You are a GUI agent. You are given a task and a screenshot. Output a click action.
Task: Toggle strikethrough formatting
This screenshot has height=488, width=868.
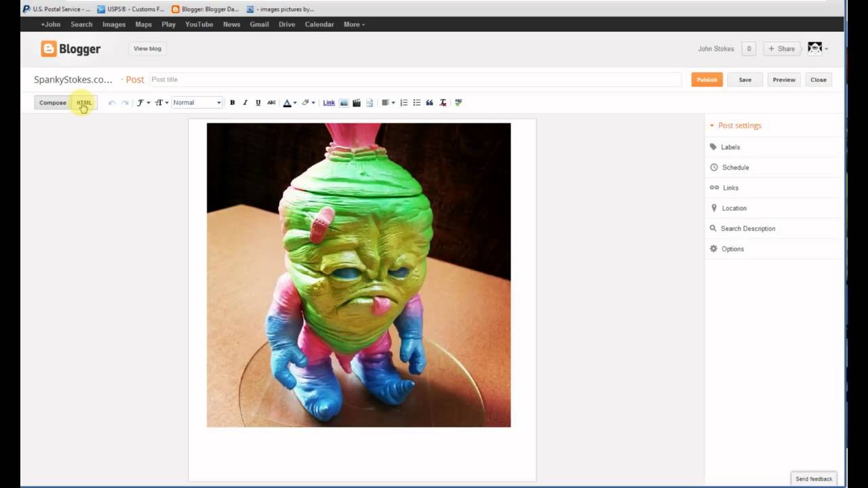tap(271, 103)
